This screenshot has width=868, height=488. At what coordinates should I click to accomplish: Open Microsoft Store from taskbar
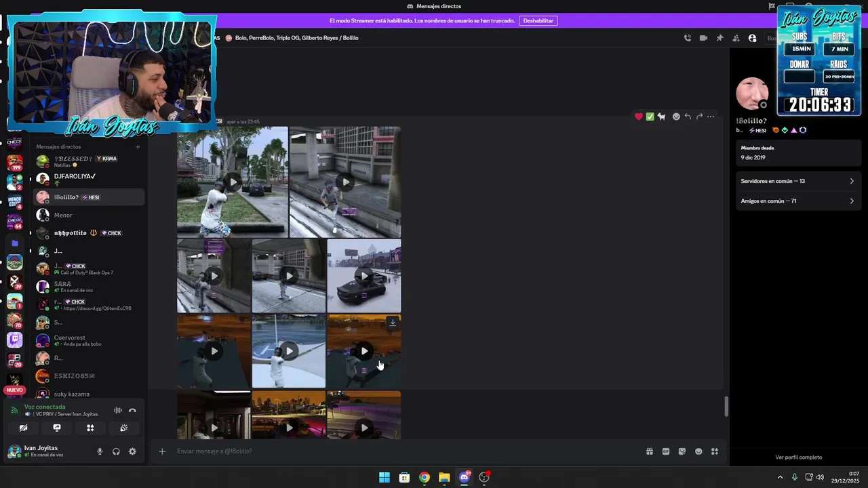pos(404,477)
